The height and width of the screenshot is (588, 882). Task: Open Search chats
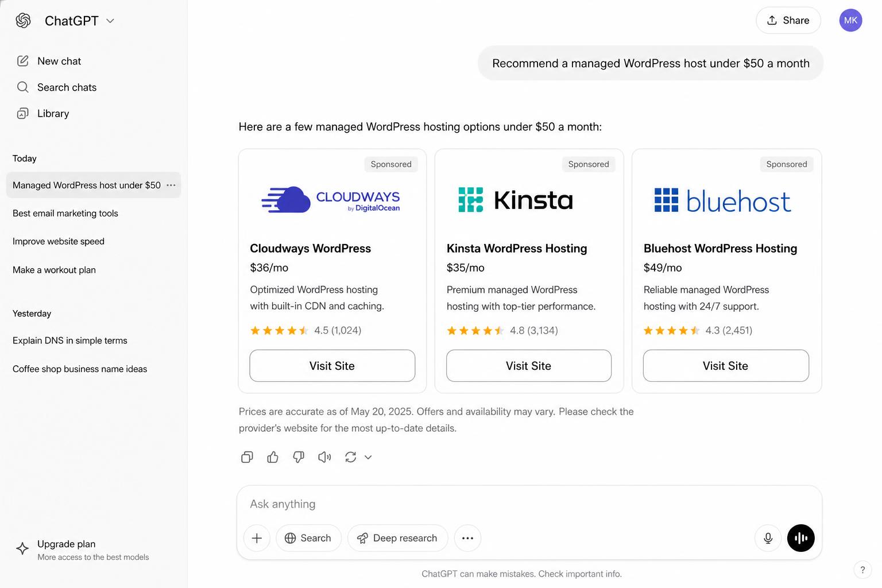[x=56, y=87]
